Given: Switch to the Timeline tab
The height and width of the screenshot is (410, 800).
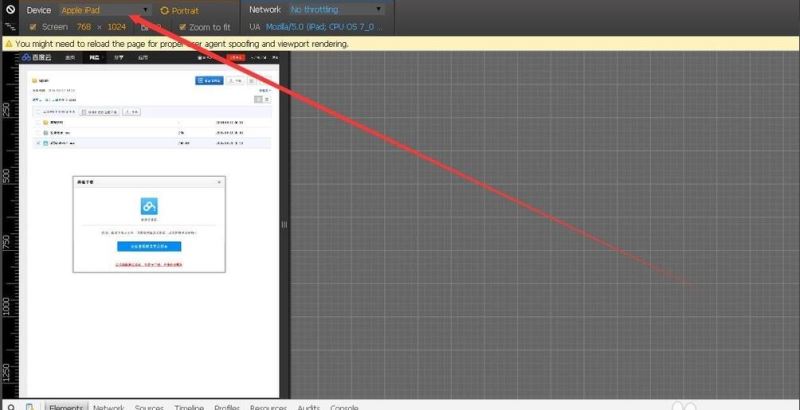Looking at the screenshot, I should pos(189,407).
